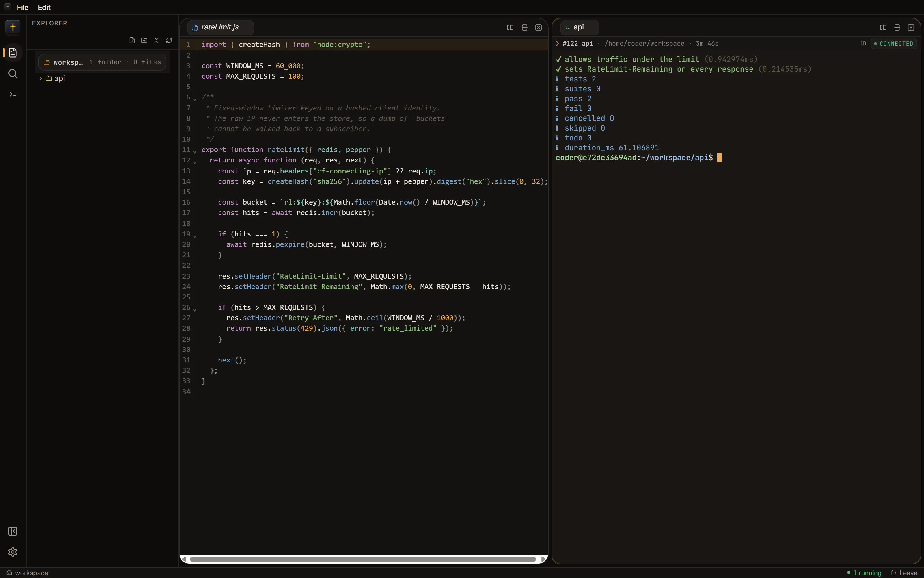Click 'sets RateLimit-Remaining on every response' result

(659, 69)
